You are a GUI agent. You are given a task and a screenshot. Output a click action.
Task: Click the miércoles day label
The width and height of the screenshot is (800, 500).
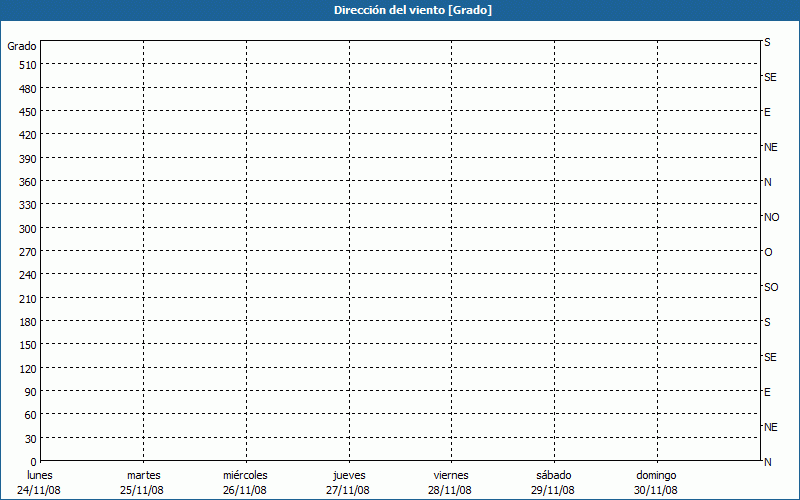click(245, 475)
